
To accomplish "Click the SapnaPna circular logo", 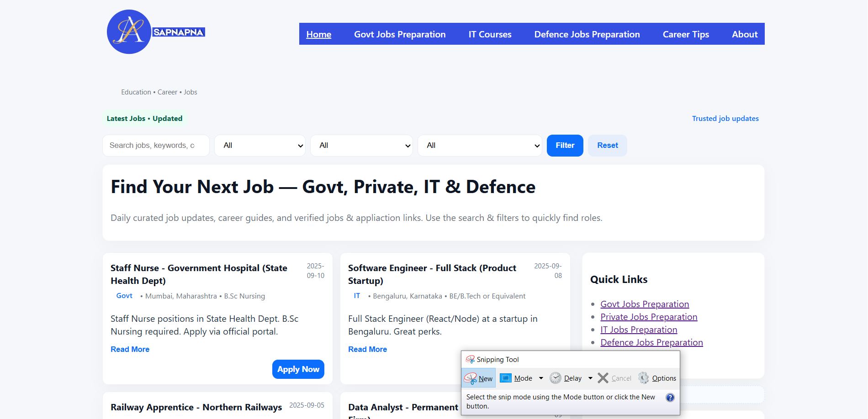I will coord(129,32).
